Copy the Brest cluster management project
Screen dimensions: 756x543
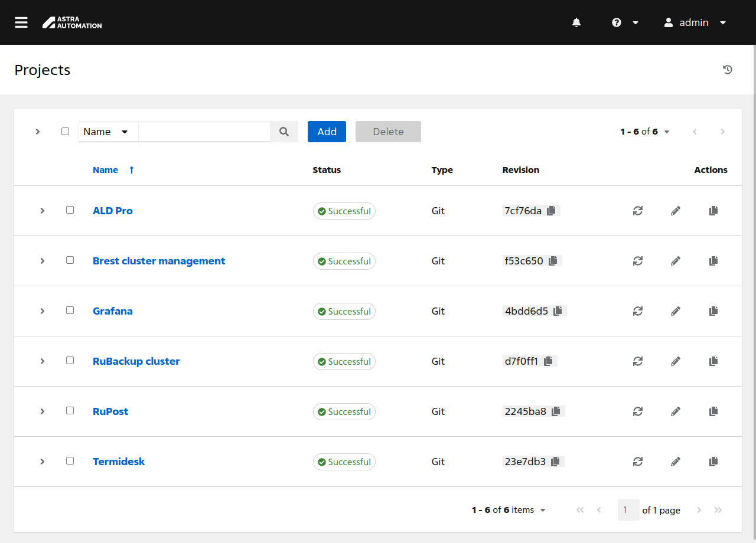(713, 261)
